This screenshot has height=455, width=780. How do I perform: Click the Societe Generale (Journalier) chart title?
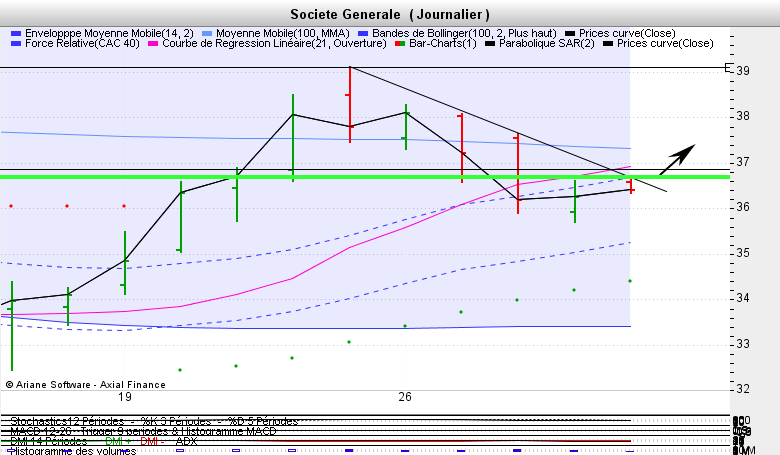390,14
